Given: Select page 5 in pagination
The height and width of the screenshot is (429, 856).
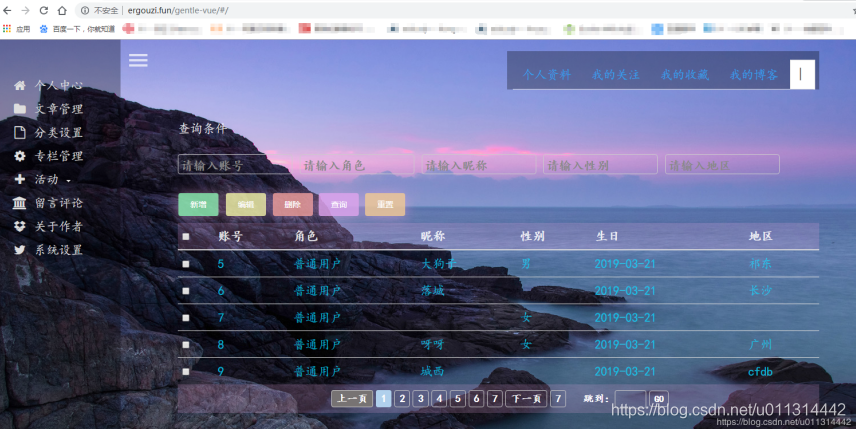Looking at the screenshot, I should [458, 398].
